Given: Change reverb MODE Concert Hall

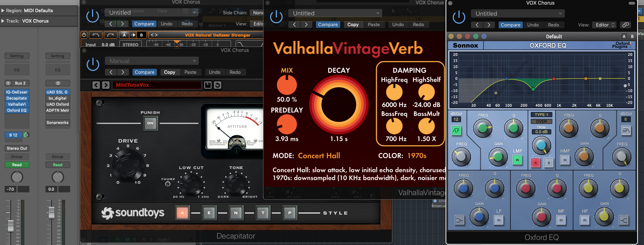Looking at the screenshot, I should (x=319, y=156).
